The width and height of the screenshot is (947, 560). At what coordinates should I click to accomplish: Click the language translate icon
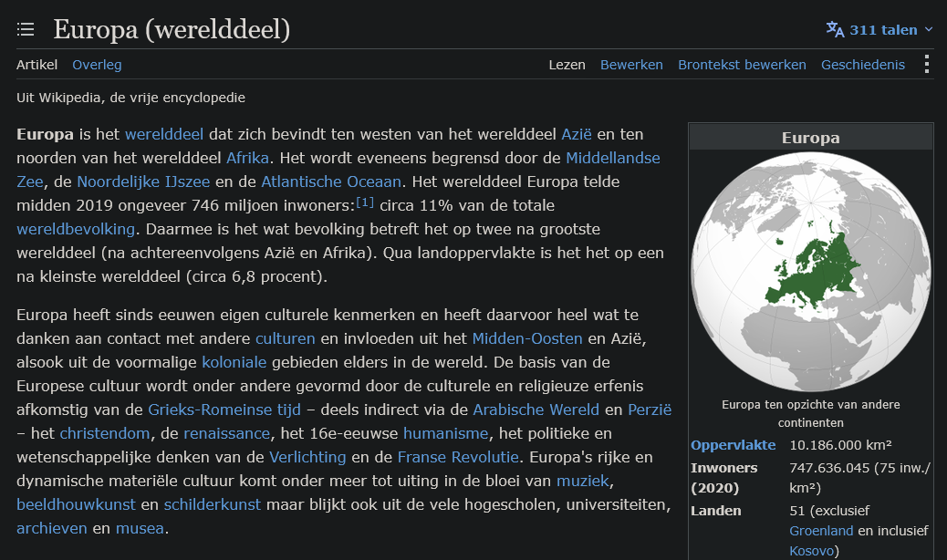click(x=835, y=29)
